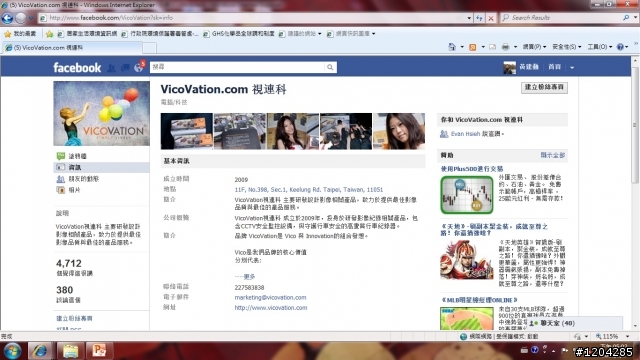Open File Explorer folder taskbar icon
This screenshot has width=640, height=360.
(70, 351)
